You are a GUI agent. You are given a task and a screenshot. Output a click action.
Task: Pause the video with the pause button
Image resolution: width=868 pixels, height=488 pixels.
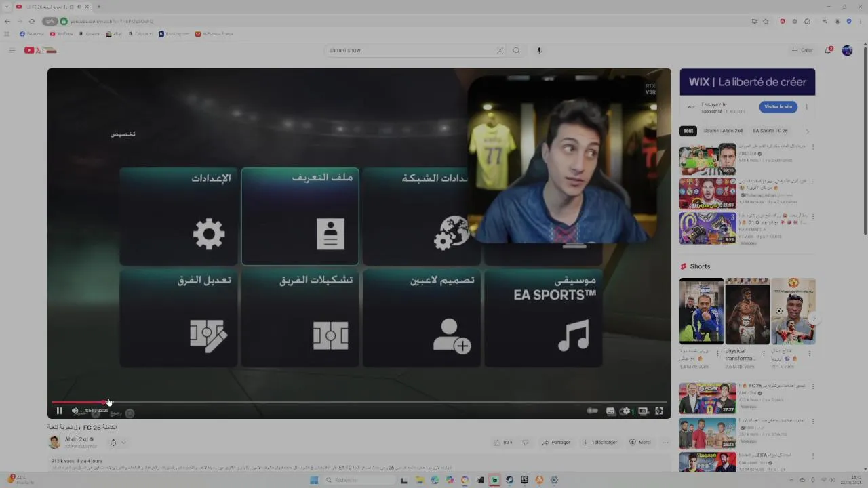[x=59, y=411]
